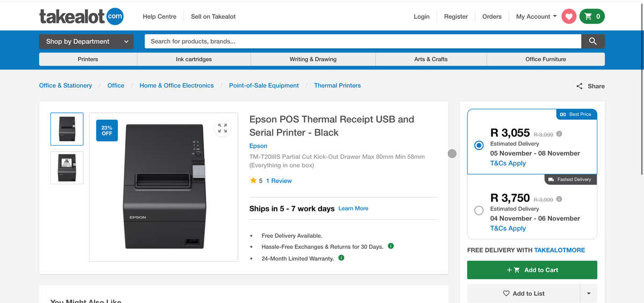Open the 1 Review link
The image size is (644, 303).
tap(279, 181)
